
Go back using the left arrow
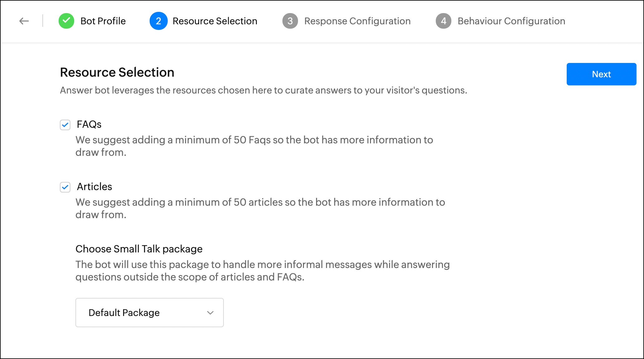24,21
